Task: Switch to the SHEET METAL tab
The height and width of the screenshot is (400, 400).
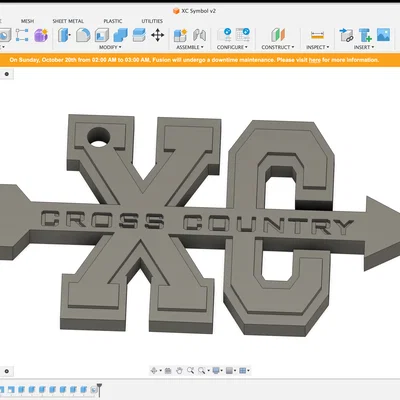Action: click(68, 21)
